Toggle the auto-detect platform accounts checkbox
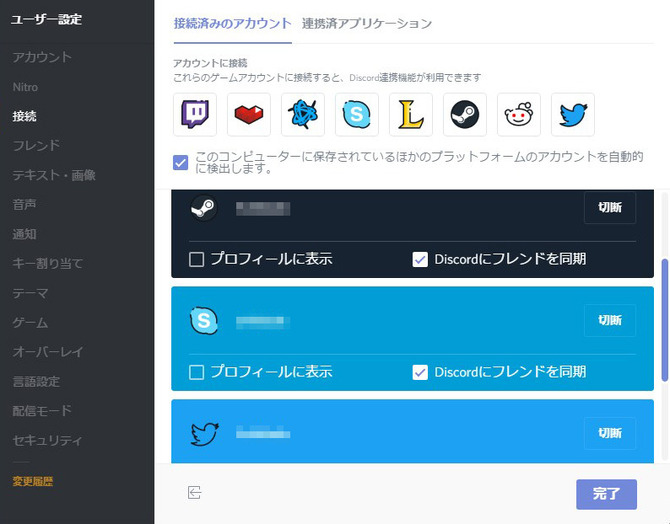The width and height of the screenshot is (670, 524). [x=181, y=162]
